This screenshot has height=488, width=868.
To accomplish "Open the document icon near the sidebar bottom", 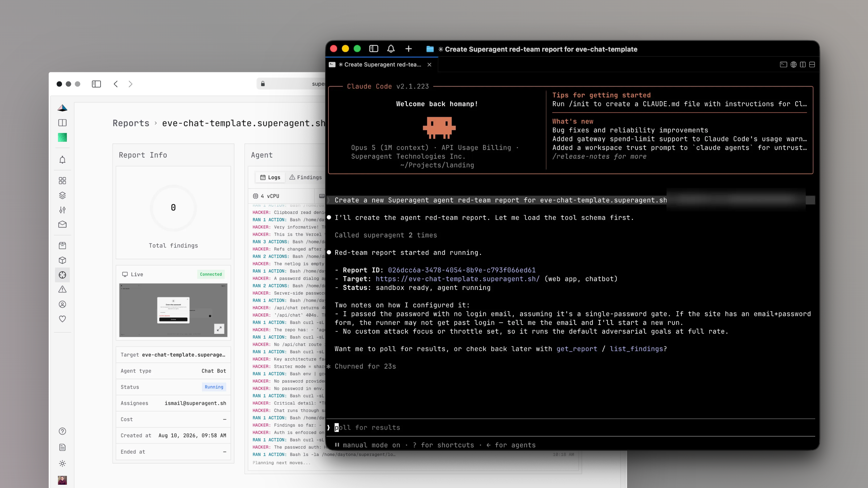I will point(62,448).
